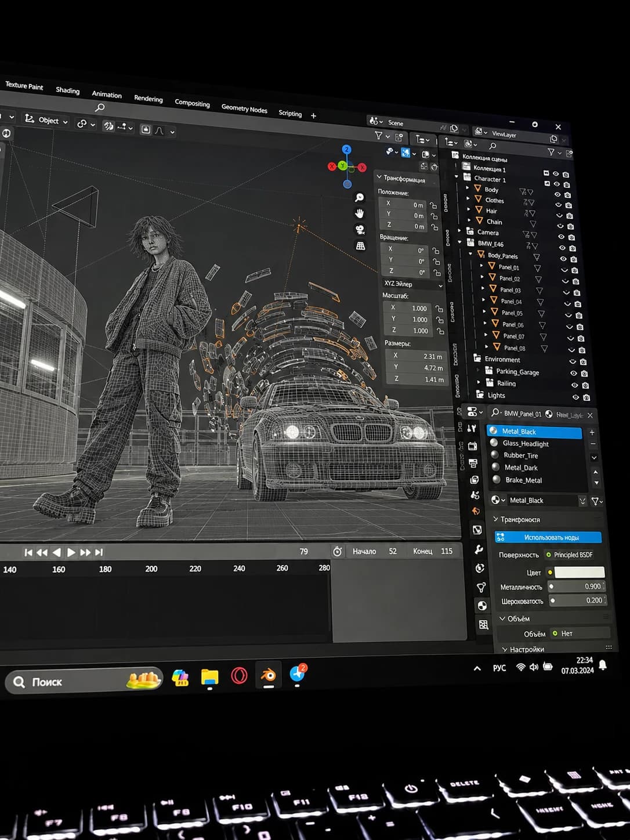Viewport: 630px width, 840px height.
Task: Collapse the Объём section
Action: coord(502,618)
